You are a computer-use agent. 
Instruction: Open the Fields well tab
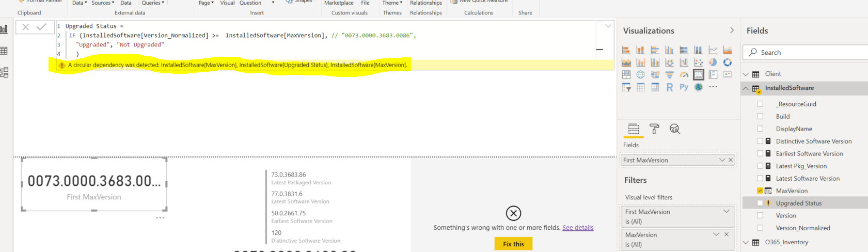pyautogui.click(x=634, y=129)
